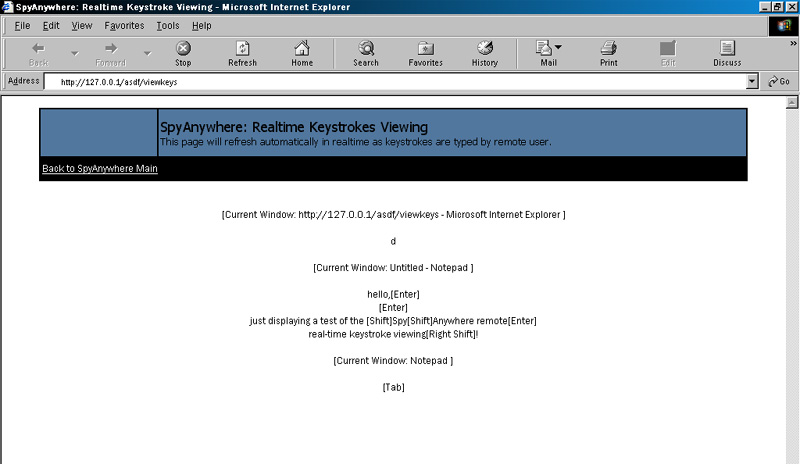800x464 pixels.
Task: Open the Favorites menu in menu bar
Action: tap(124, 25)
